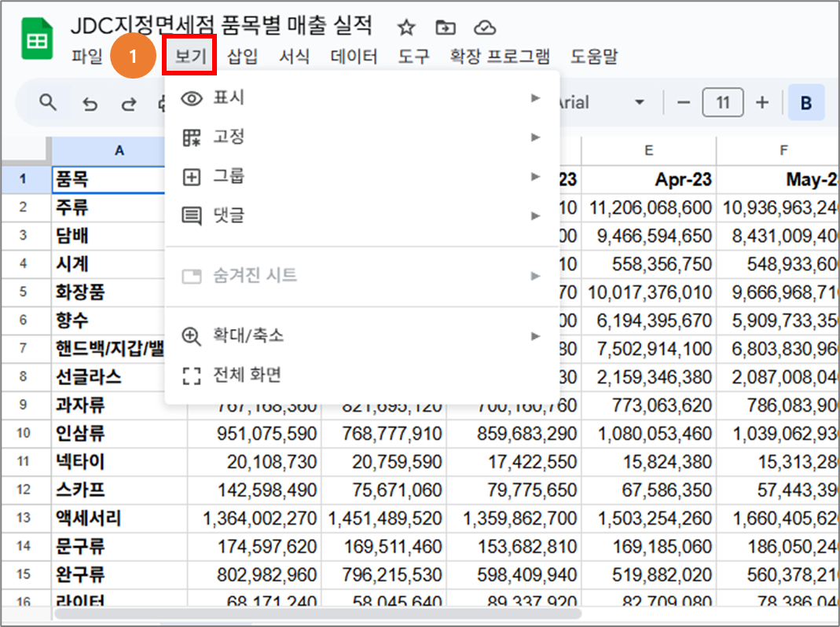Select cell 선글라스 in column A
840x627 pixels.
tap(108, 376)
